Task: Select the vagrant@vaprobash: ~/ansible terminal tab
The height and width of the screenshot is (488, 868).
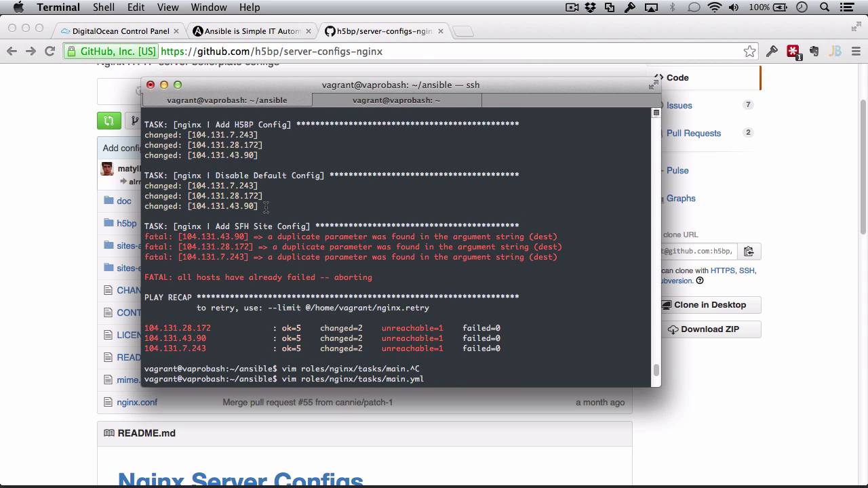Action: click(x=227, y=100)
